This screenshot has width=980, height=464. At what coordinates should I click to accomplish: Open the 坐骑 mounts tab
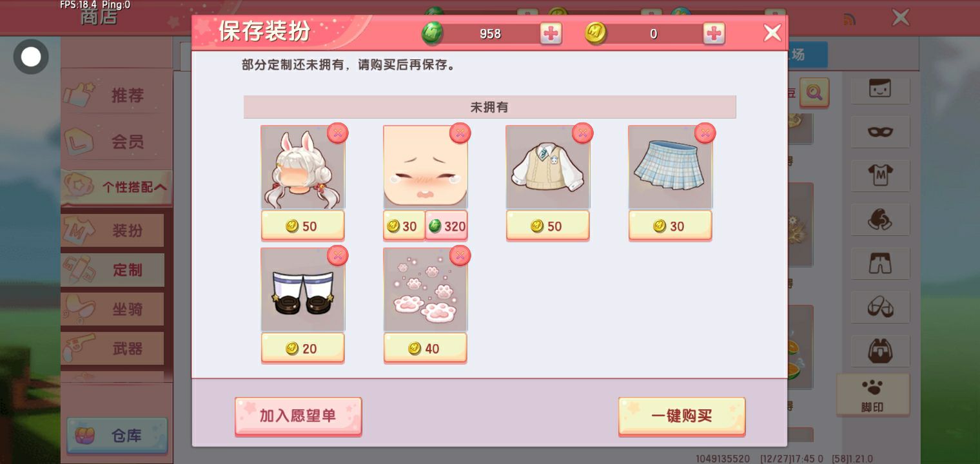pyautogui.click(x=113, y=309)
